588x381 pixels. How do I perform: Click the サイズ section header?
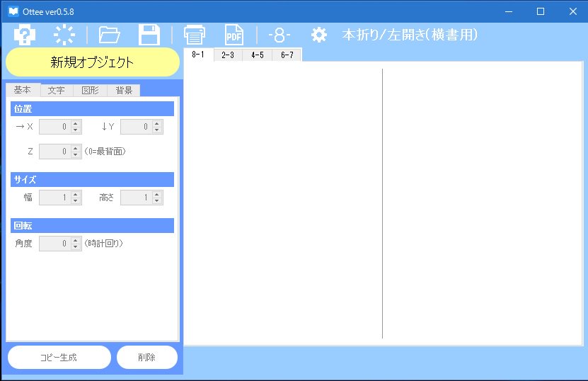[x=92, y=179]
